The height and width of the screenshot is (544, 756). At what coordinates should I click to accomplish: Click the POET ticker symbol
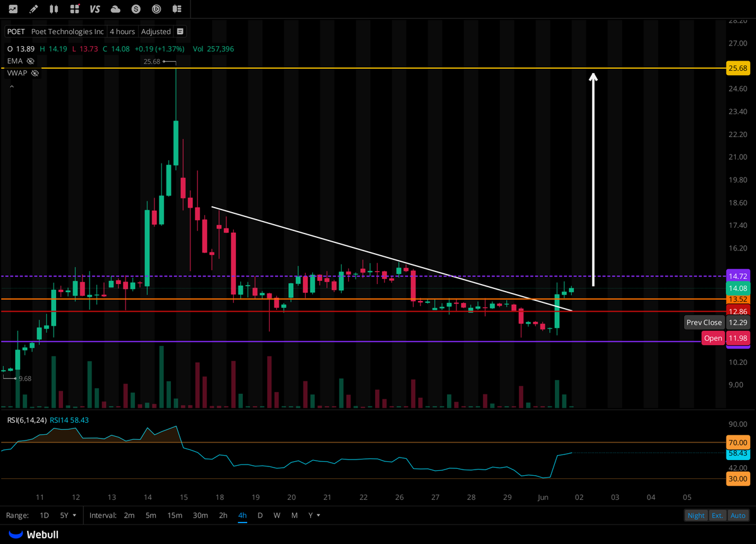[x=16, y=32]
